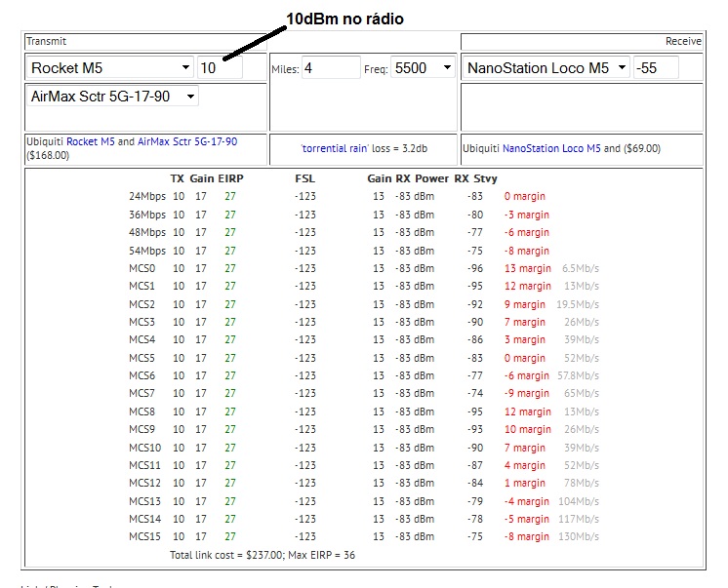Select the 24Mbps row label
The image size is (728, 588).
pos(147,196)
